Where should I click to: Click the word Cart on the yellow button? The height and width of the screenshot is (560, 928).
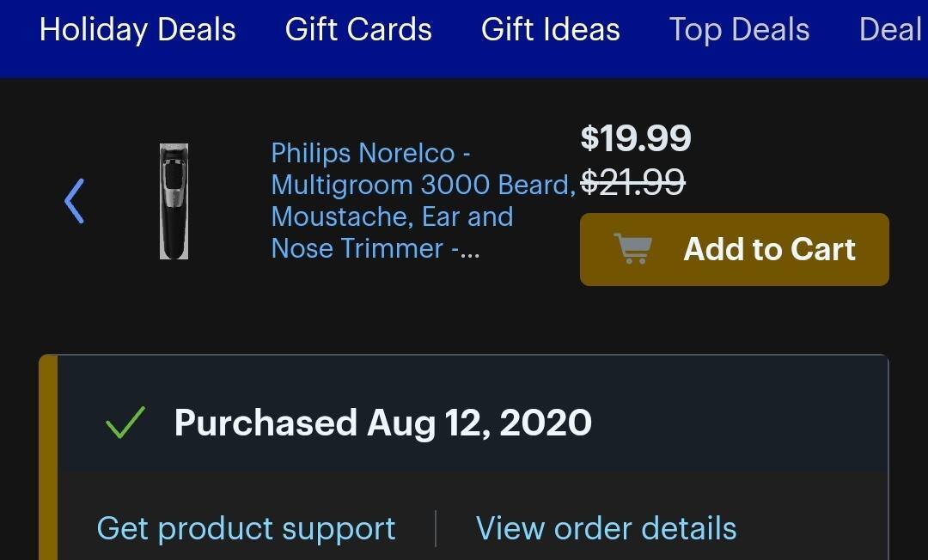coord(822,249)
